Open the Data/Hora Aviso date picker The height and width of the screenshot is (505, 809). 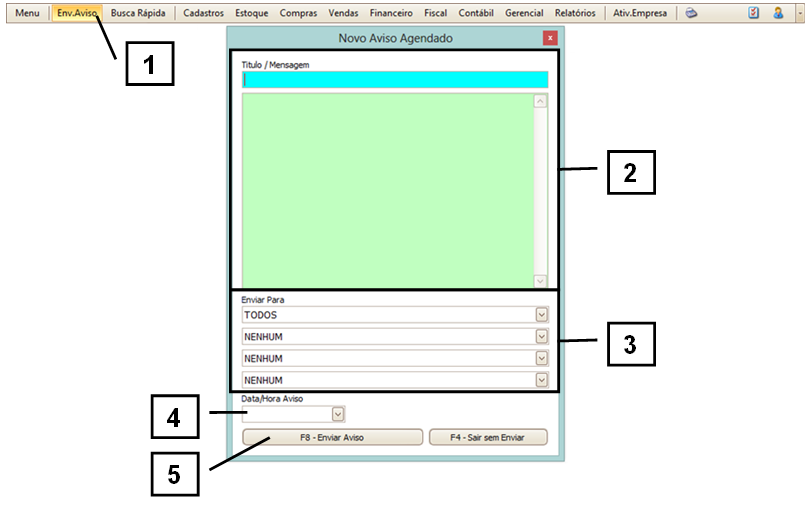point(338,413)
